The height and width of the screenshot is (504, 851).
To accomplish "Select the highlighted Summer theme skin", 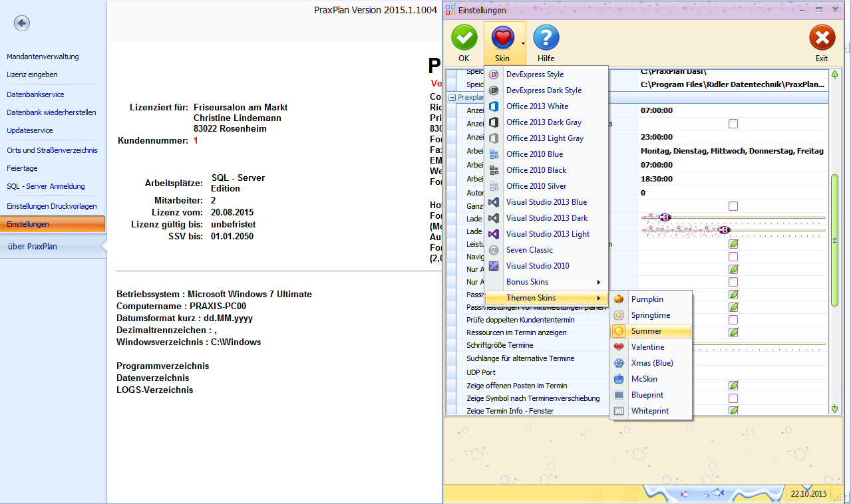I will pos(651,331).
